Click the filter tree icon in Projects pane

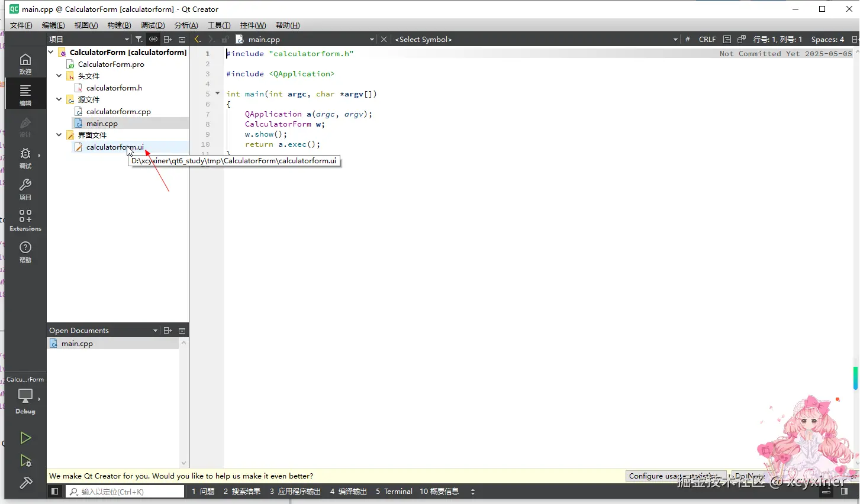point(139,40)
